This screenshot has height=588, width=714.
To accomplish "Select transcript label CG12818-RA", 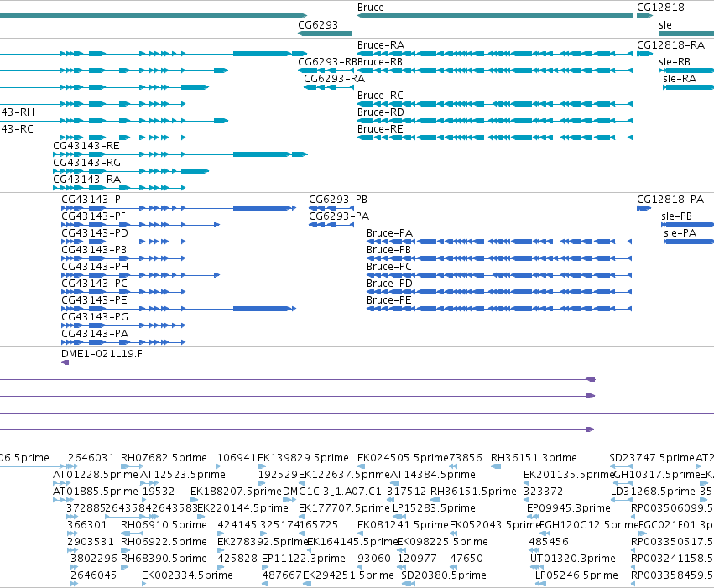I will pos(670,45).
